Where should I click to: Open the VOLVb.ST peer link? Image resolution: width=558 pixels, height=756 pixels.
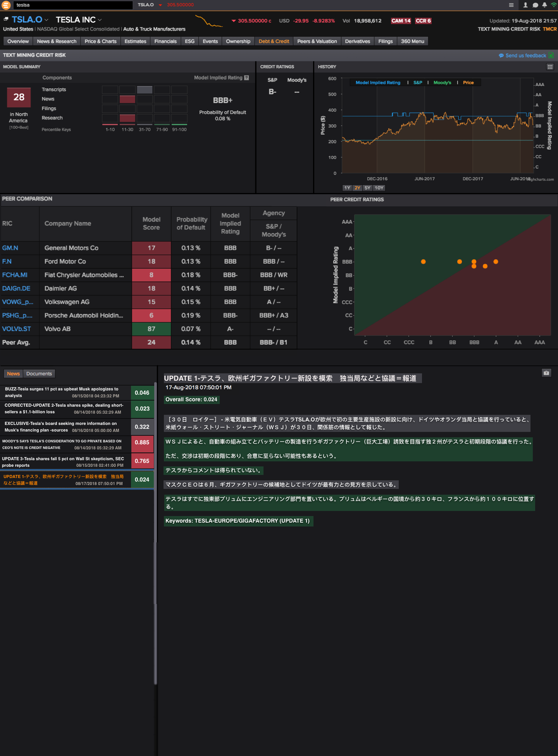coord(16,329)
